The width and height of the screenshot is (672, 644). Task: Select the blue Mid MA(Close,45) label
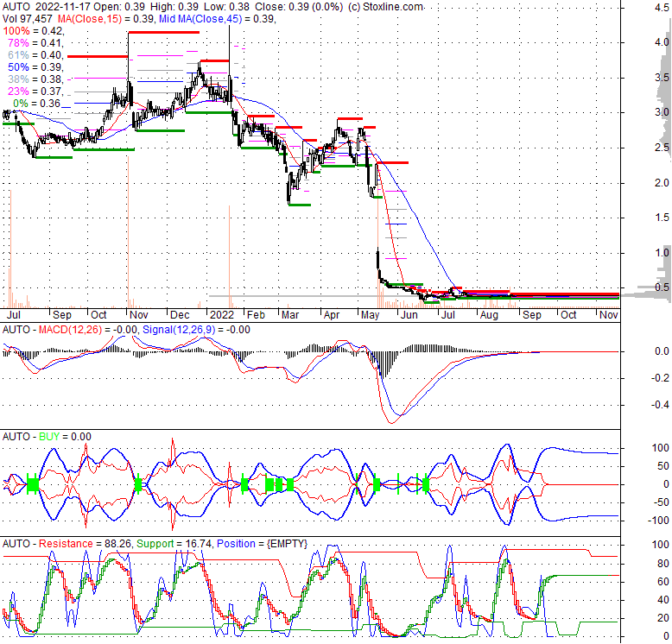click(x=200, y=19)
